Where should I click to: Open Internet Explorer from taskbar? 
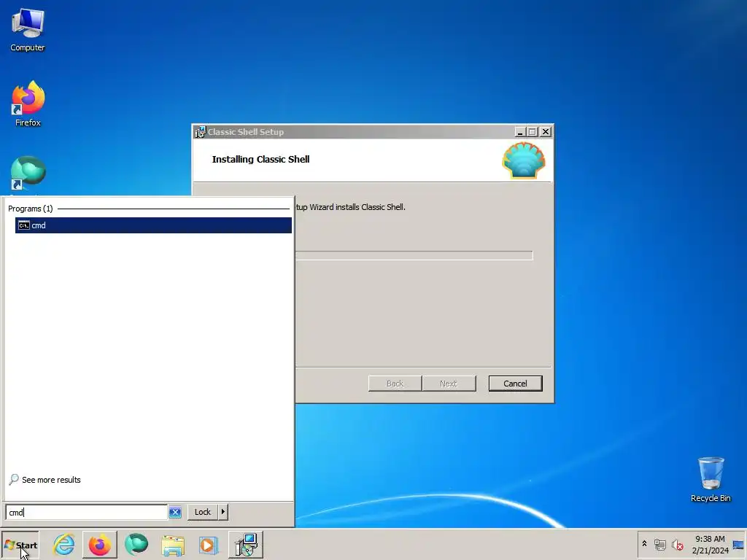(64, 545)
